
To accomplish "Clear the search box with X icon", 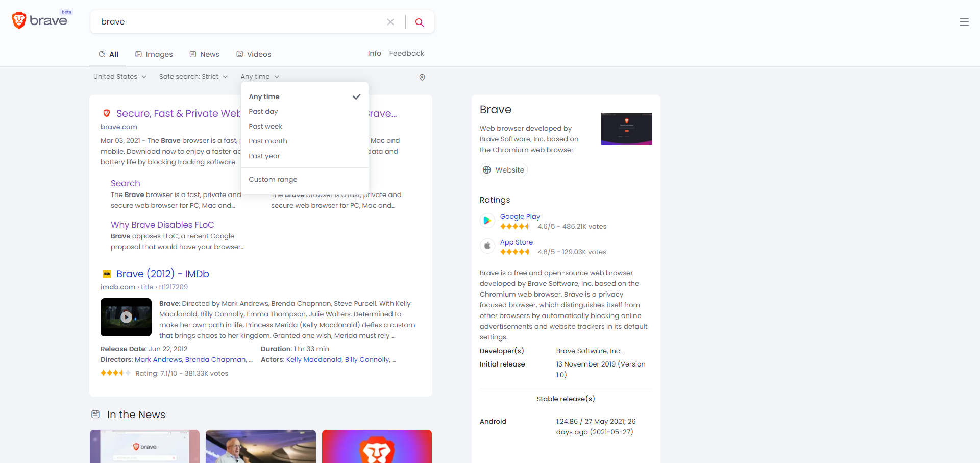I will [390, 22].
